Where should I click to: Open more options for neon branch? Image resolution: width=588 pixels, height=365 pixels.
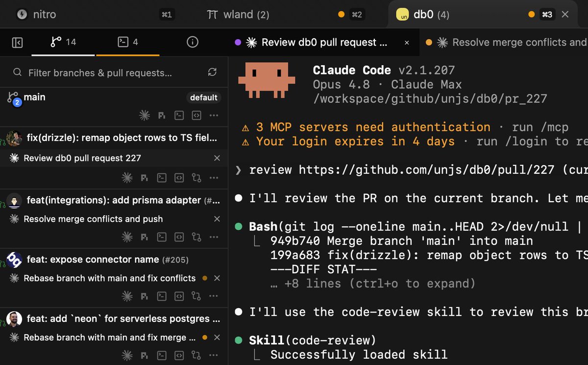(x=214, y=355)
